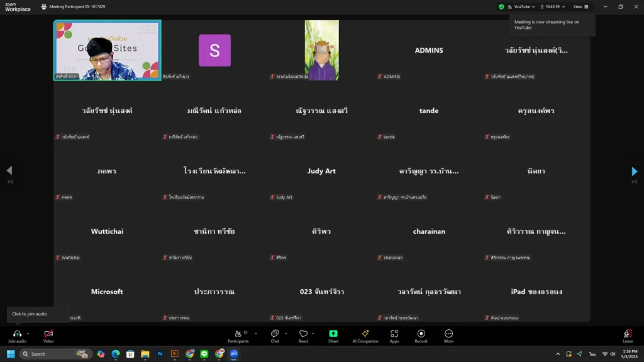Viewport: 644px width, 362px height.
Task: Click the green encryption shield icon
Action: (x=501, y=6)
